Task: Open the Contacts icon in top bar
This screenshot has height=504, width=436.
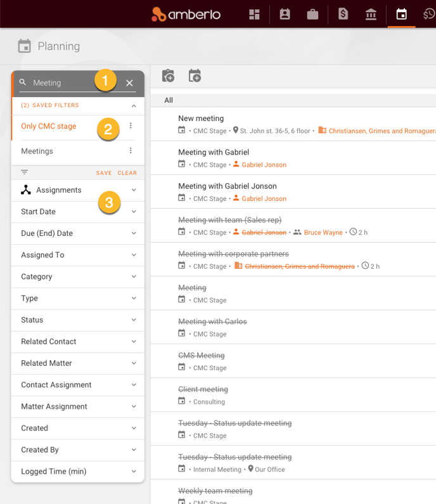Action: point(285,15)
